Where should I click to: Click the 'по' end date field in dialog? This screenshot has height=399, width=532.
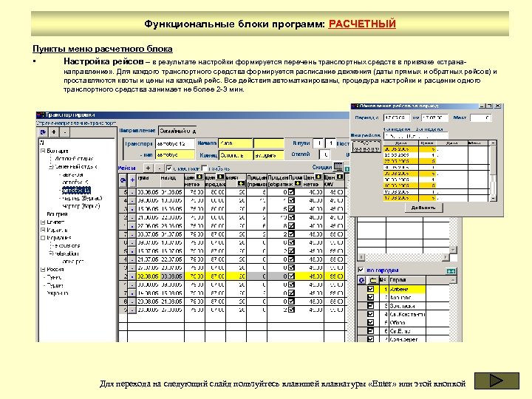(x=434, y=117)
